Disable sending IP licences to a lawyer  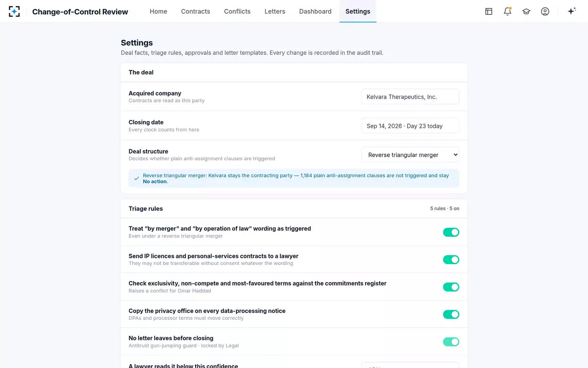pyautogui.click(x=451, y=260)
